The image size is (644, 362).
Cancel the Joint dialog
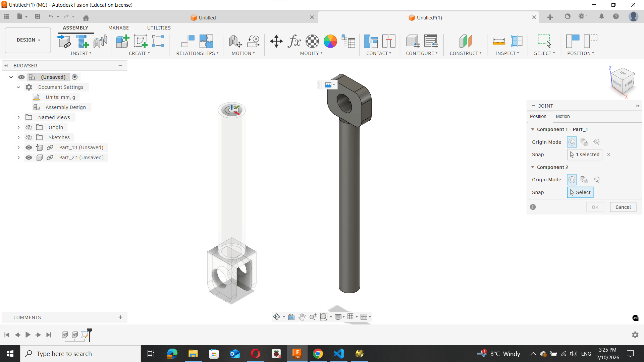coord(623,207)
